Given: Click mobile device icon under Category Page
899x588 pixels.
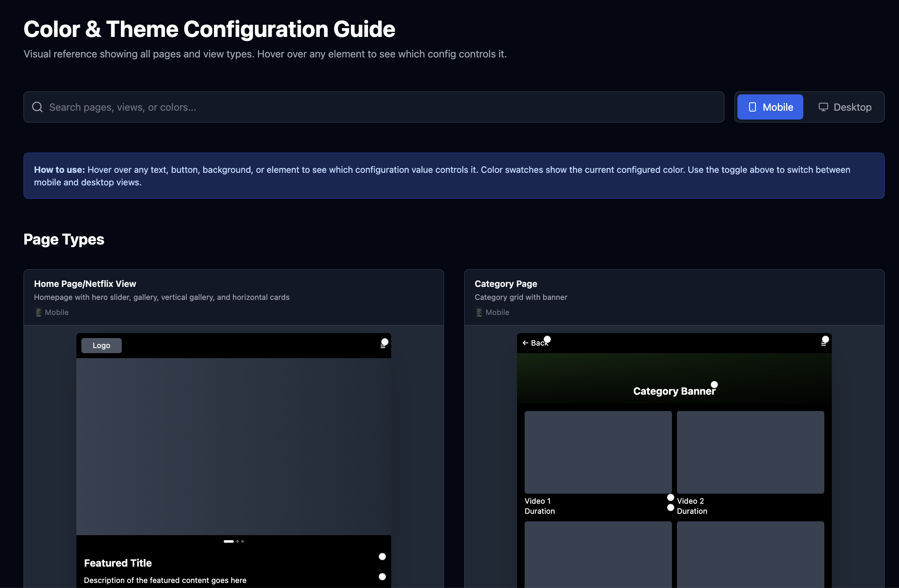Looking at the screenshot, I should [x=479, y=312].
